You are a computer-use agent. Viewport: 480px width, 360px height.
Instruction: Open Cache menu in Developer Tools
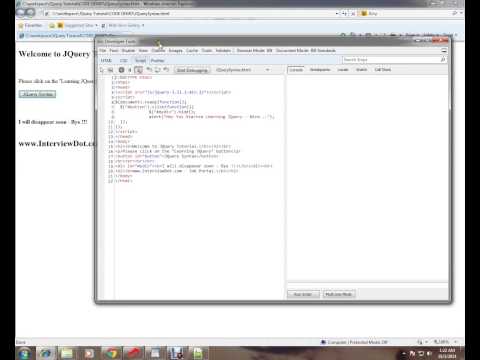(192, 51)
